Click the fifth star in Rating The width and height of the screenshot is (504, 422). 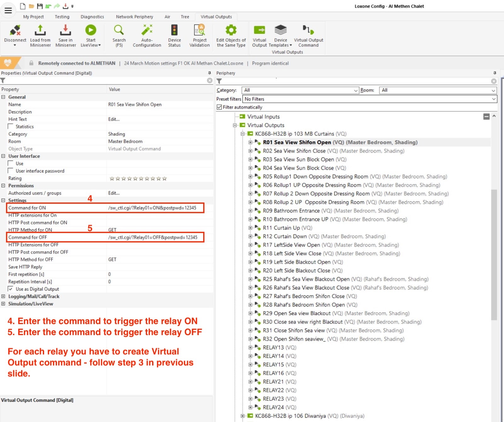135,179
